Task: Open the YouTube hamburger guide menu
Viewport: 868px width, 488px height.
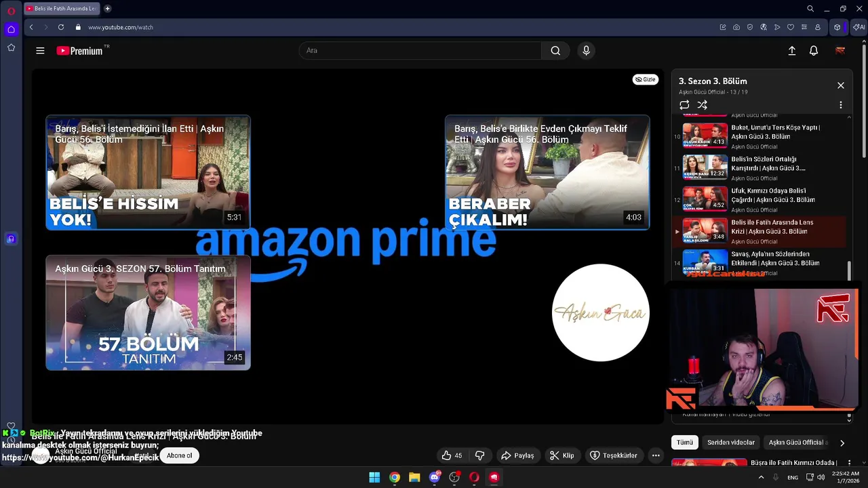Action: point(40,50)
